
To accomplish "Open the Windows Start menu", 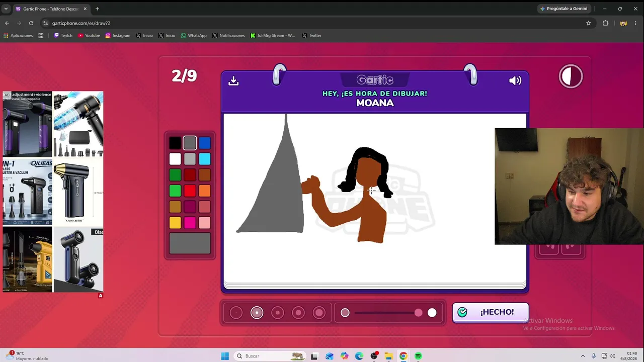I will (x=225, y=356).
